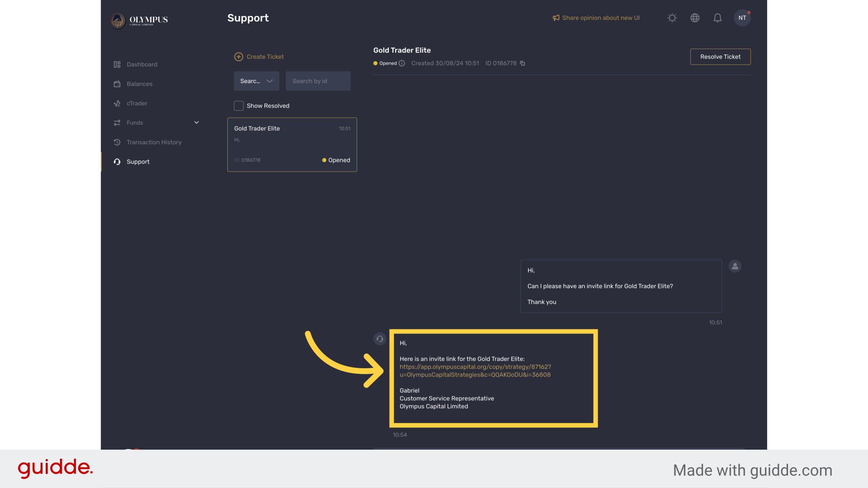Screen dimensions: 868x488
Task: Go to Dashboard in the sidebar
Action: [142, 65]
